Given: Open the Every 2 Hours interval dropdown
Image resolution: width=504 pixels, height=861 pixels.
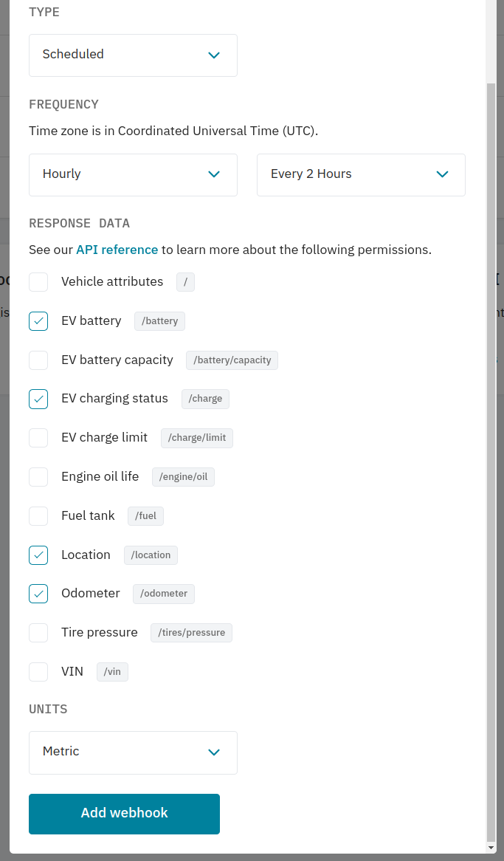Looking at the screenshot, I should [x=361, y=174].
